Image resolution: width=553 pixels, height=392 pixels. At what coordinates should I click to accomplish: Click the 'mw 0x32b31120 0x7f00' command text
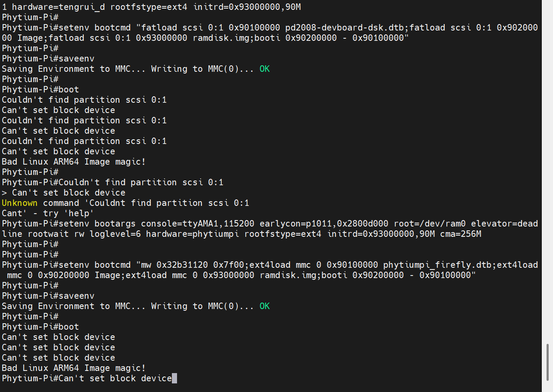tap(193, 265)
